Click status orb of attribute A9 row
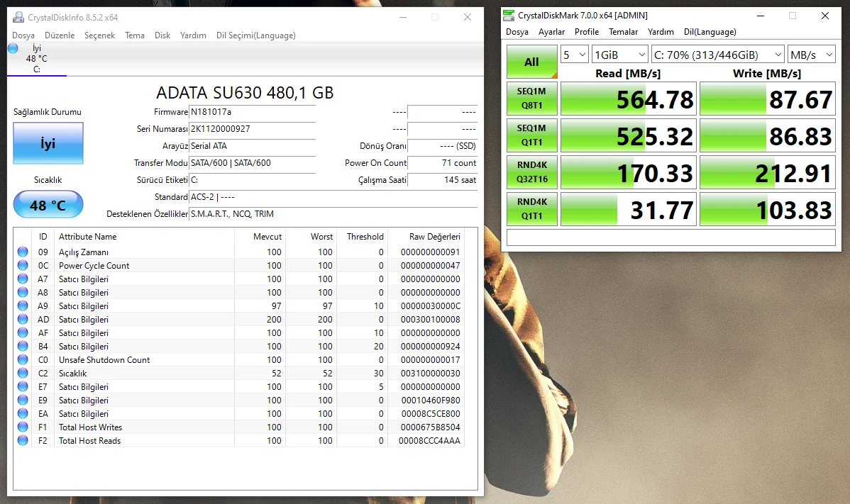Viewport: 850px width, 504px height. (x=23, y=306)
